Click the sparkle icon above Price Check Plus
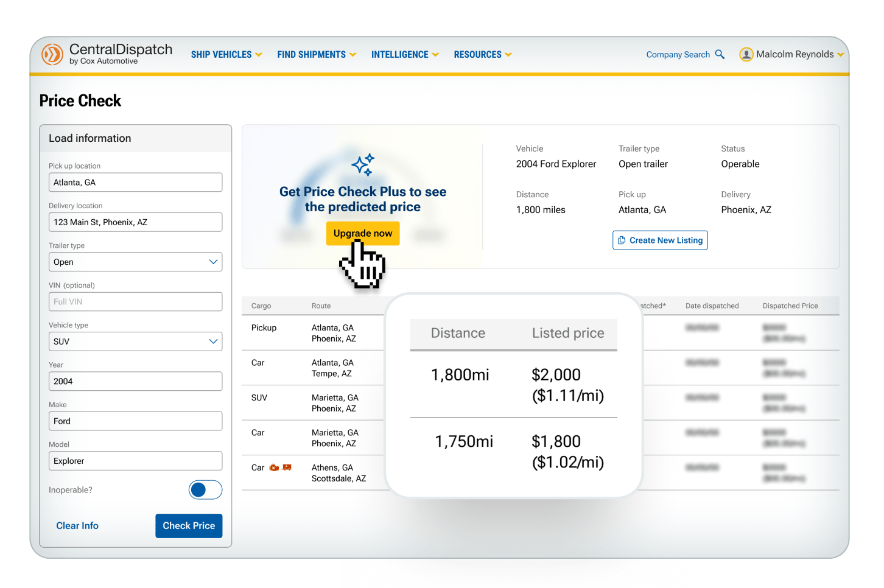 (363, 165)
